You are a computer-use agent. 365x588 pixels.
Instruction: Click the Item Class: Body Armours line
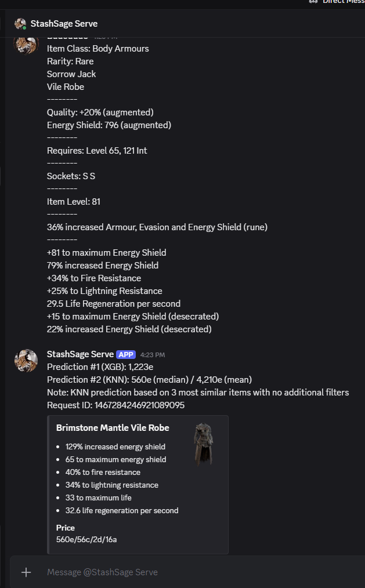pyautogui.click(x=97, y=49)
